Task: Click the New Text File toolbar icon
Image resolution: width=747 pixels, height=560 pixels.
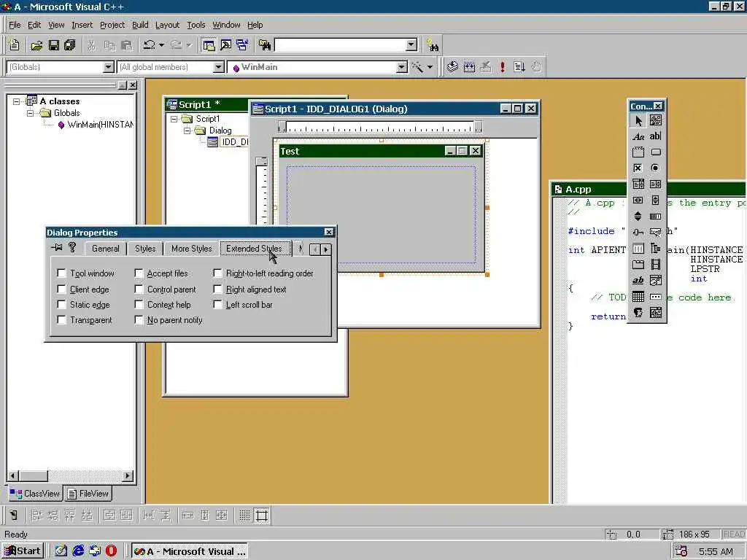Action: pyautogui.click(x=15, y=45)
